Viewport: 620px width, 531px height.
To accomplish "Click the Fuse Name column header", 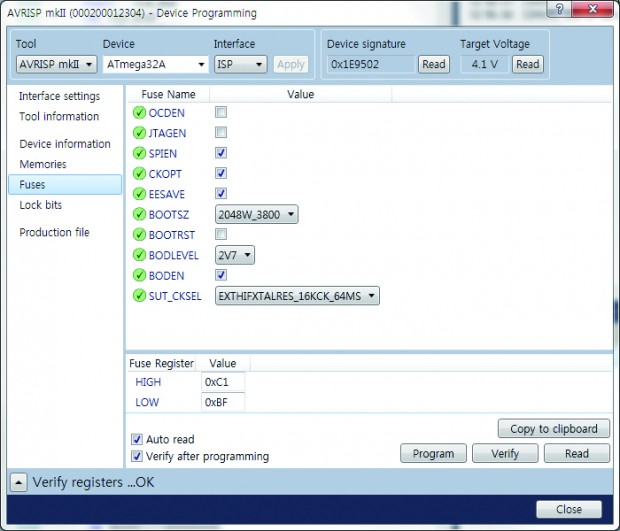I will point(168,94).
